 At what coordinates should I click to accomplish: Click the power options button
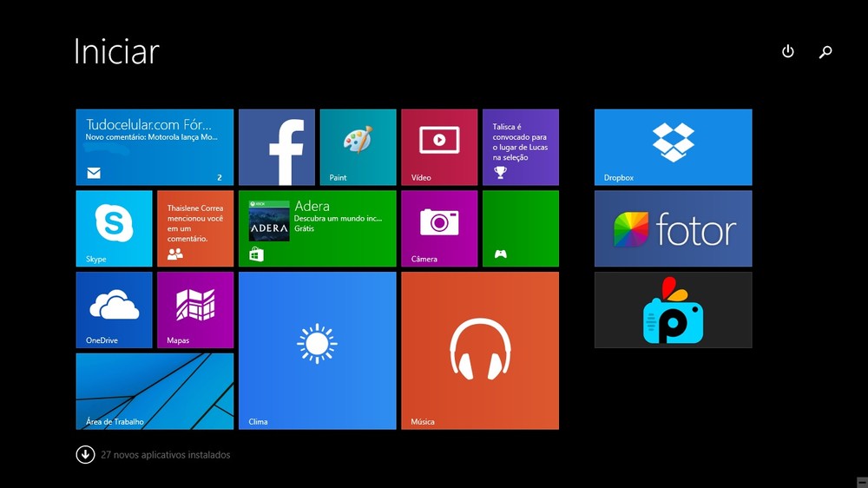point(788,51)
